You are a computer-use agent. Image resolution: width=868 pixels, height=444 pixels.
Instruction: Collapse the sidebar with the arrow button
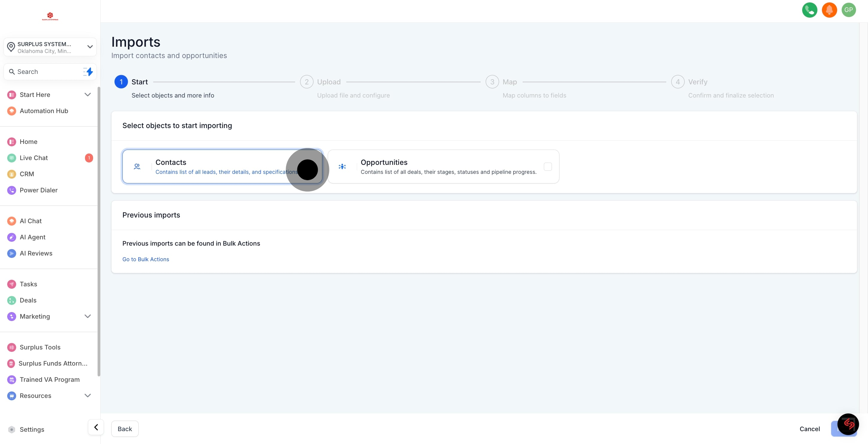pyautogui.click(x=96, y=427)
